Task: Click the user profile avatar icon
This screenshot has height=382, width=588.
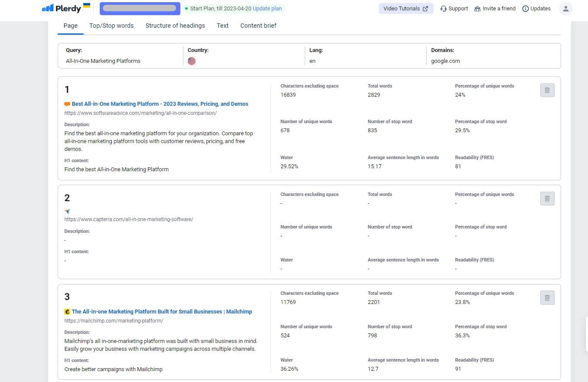Action: point(565,8)
